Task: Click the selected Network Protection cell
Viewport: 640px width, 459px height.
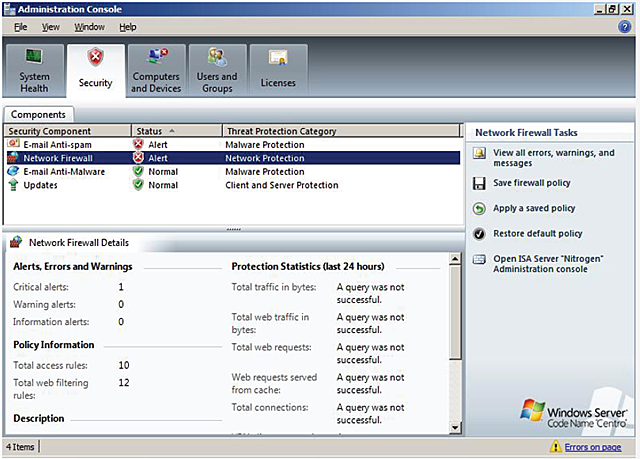Action: [x=265, y=158]
